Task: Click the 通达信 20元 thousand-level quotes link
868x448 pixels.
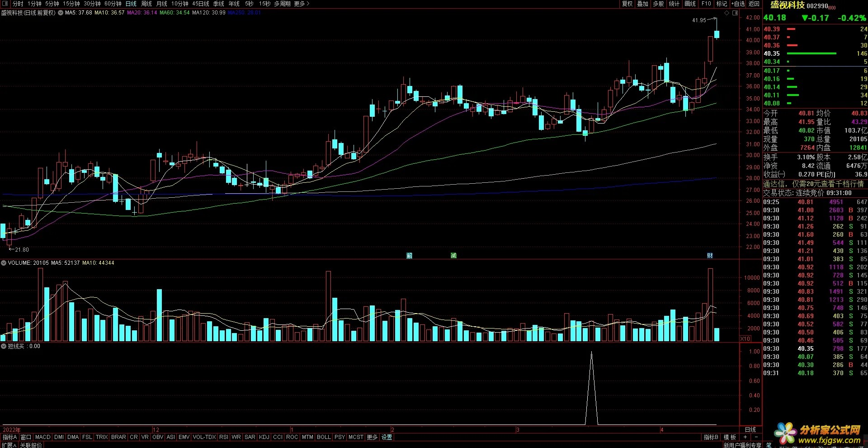Action: [813, 184]
